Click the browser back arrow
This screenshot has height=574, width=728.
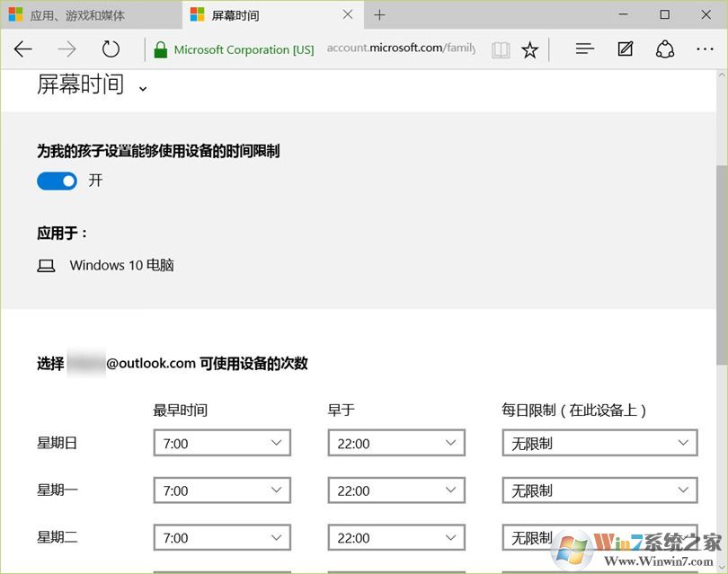23,49
